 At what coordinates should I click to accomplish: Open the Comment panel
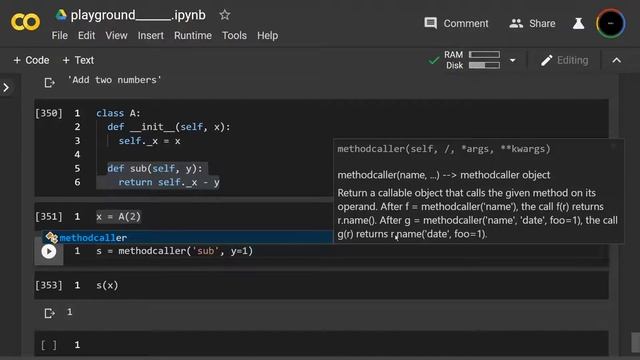point(456,23)
